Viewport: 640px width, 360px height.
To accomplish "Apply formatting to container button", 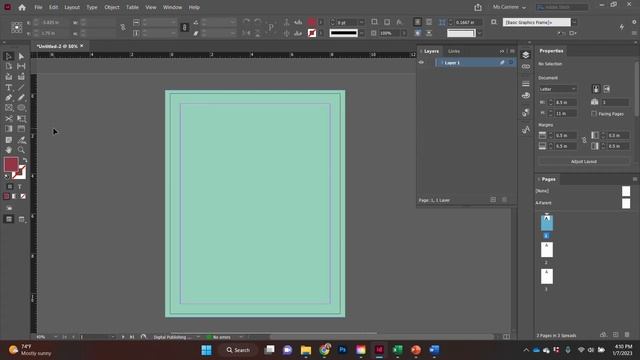I will 10,187.
